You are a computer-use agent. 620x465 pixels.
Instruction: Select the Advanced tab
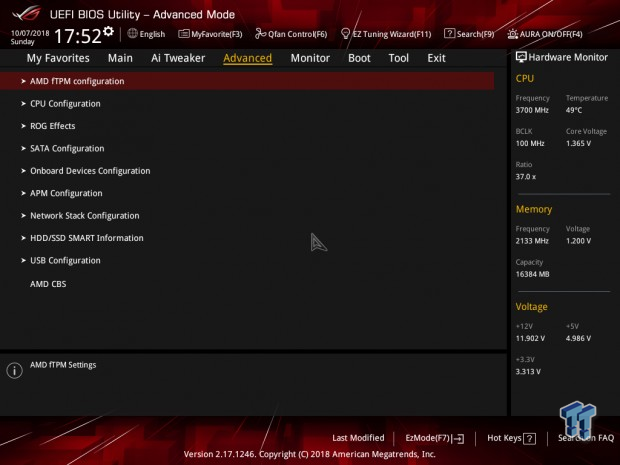coord(248,58)
